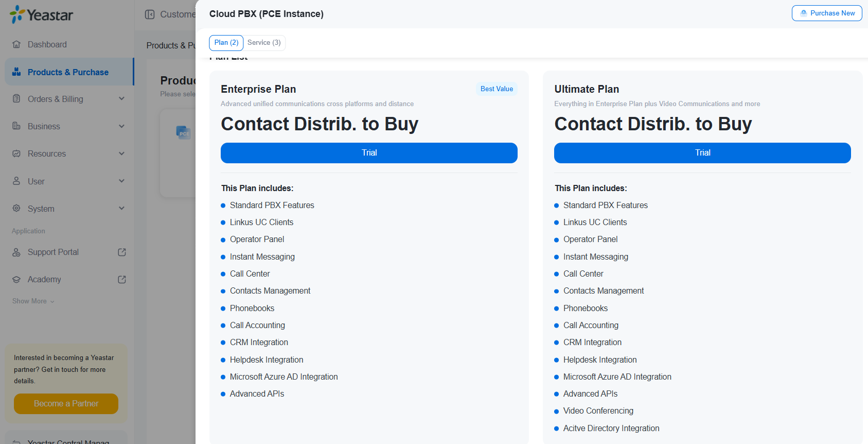Click the Dashboard home icon

point(16,44)
